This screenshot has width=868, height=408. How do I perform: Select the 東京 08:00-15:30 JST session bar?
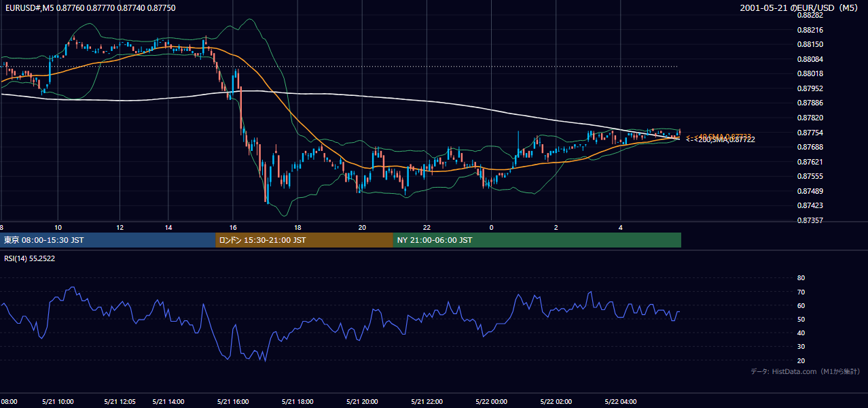108,240
